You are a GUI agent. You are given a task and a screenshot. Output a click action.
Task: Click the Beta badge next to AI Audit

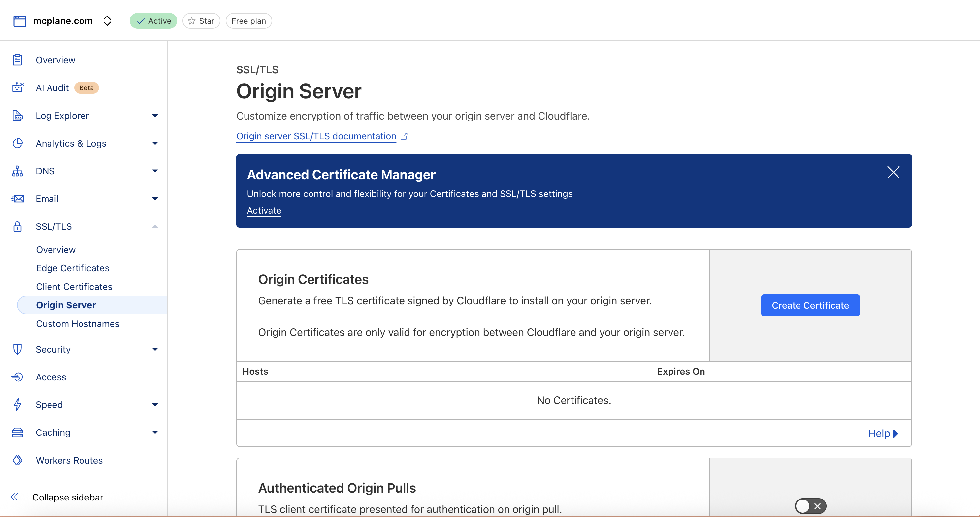pos(86,87)
